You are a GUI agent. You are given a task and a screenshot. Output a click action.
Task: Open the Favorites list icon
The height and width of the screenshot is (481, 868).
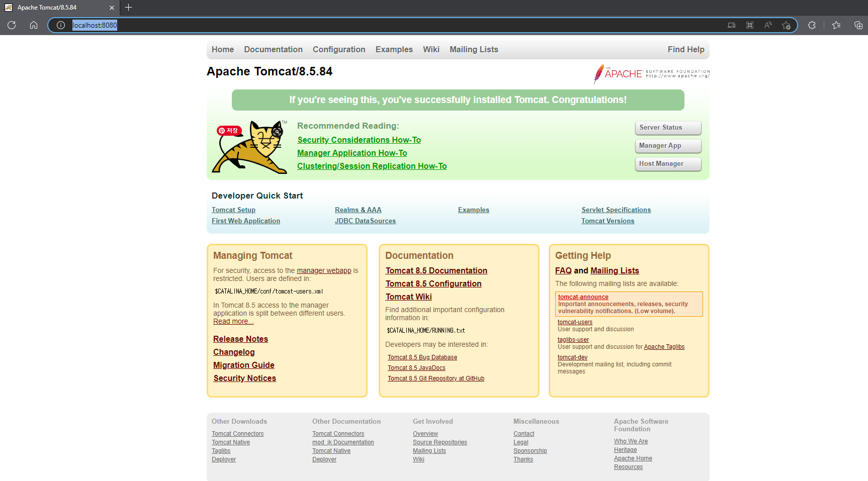pos(836,25)
